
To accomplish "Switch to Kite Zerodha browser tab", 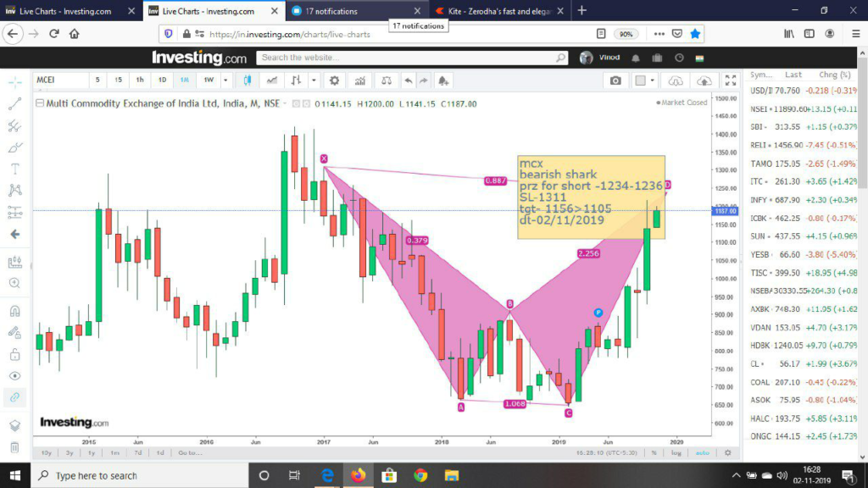I will coord(498,11).
